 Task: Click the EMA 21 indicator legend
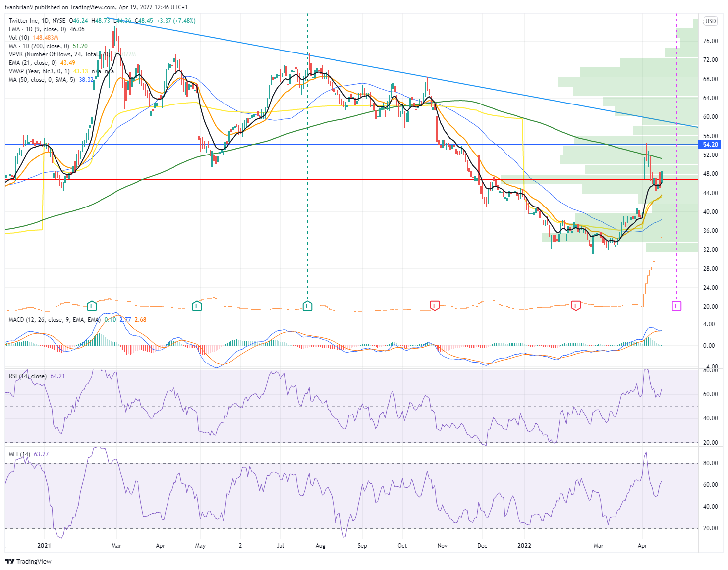42,63
